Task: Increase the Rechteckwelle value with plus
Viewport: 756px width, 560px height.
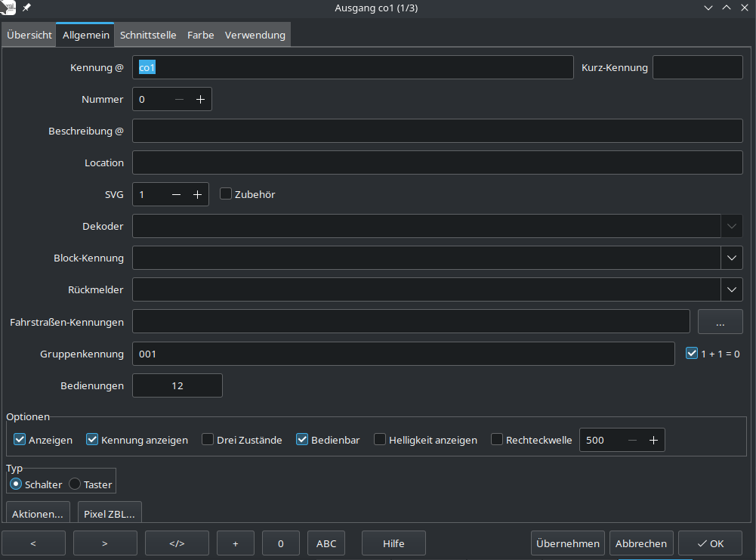Action: point(653,441)
